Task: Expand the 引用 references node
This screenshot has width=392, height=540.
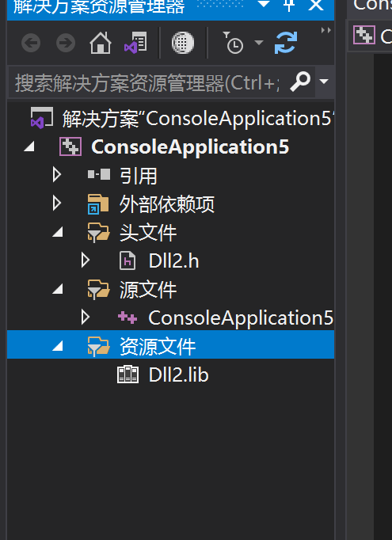Action: point(57,175)
